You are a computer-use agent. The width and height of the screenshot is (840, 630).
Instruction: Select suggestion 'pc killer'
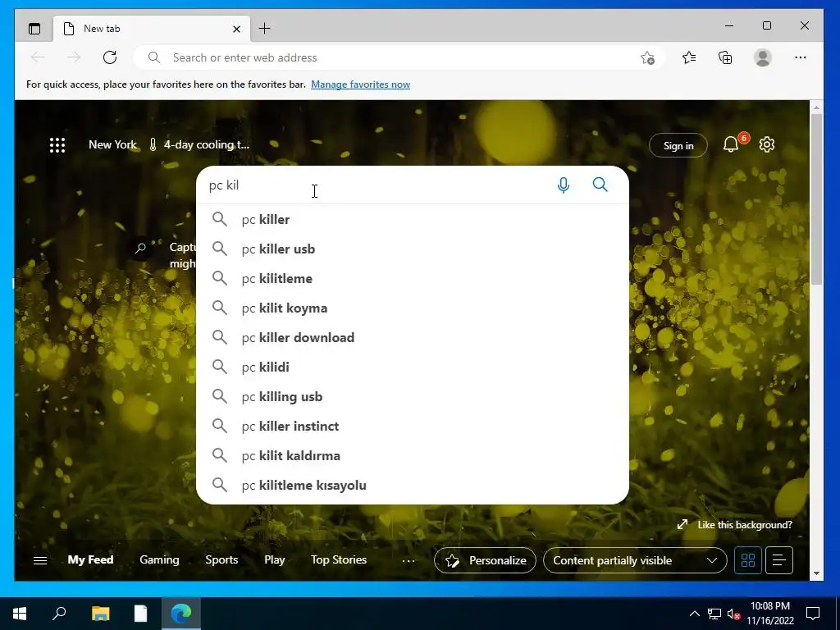coord(413,219)
